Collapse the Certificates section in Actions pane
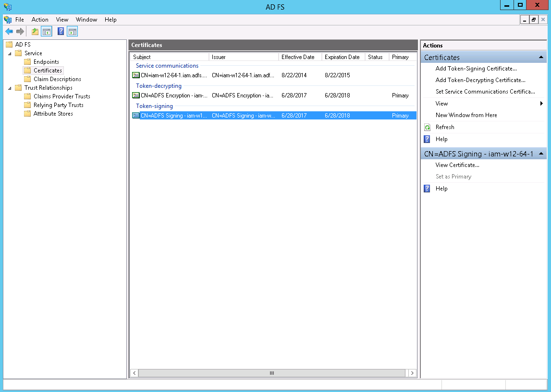 pyautogui.click(x=541, y=57)
